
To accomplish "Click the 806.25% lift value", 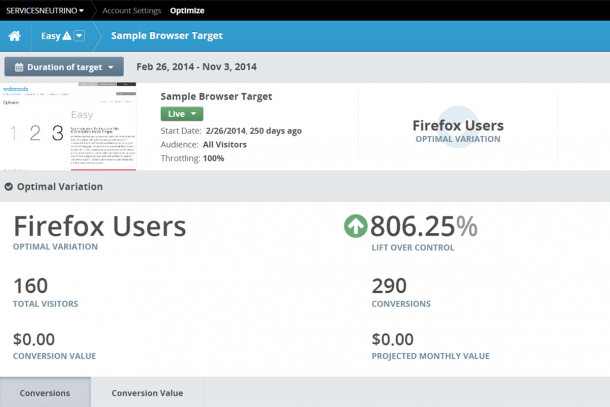I will tap(424, 226).
